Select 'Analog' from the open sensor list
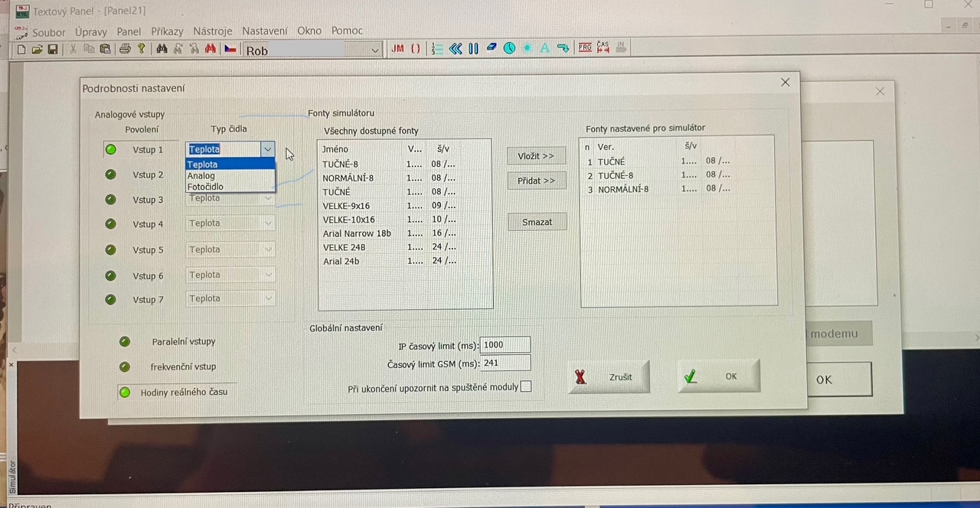 tap(201, 176)
